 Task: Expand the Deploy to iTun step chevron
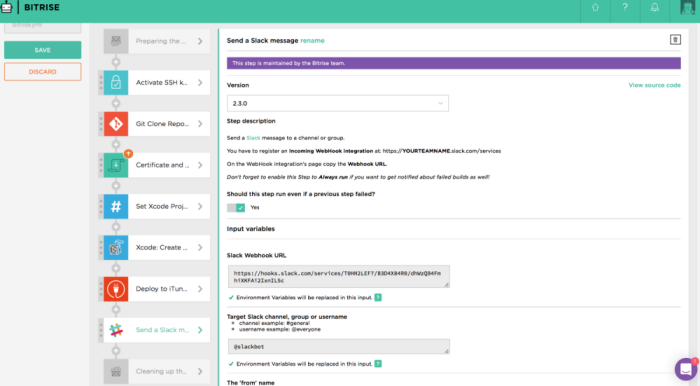(200, 289)
